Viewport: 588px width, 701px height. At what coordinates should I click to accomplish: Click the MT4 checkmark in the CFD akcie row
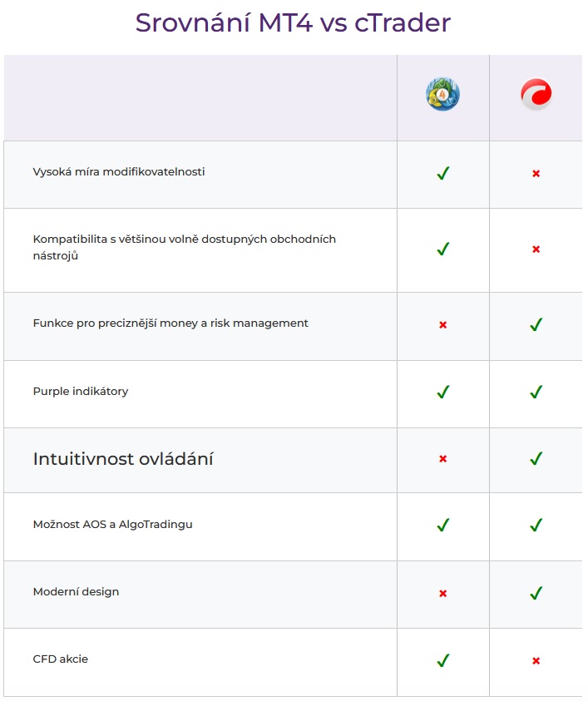coord(443,660)
